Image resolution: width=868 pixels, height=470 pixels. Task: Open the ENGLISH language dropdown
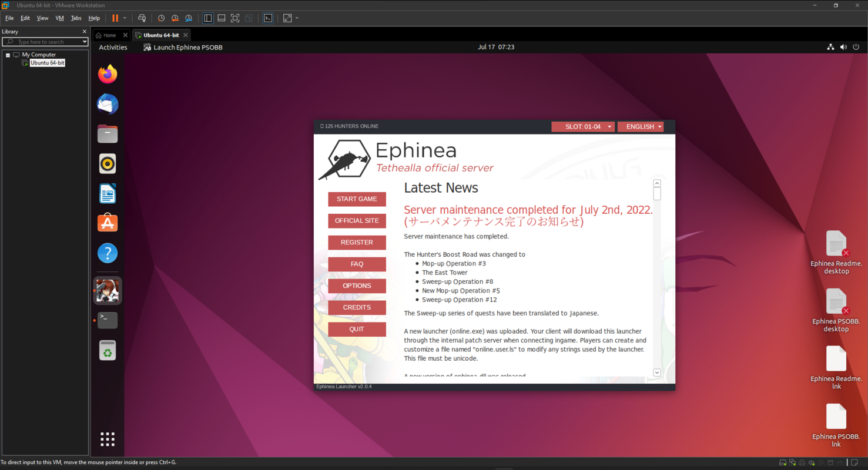641,126
